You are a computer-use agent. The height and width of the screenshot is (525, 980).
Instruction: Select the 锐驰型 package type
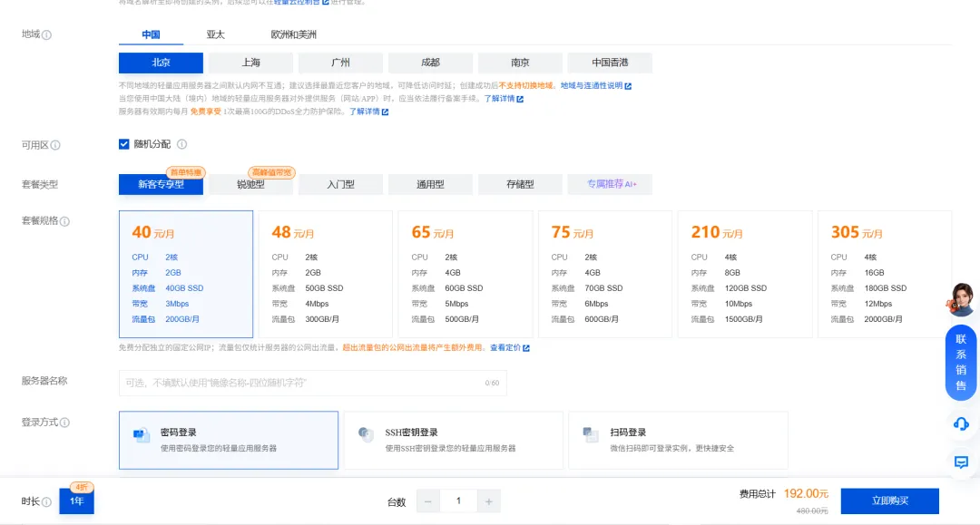click(x=250, y=184)
